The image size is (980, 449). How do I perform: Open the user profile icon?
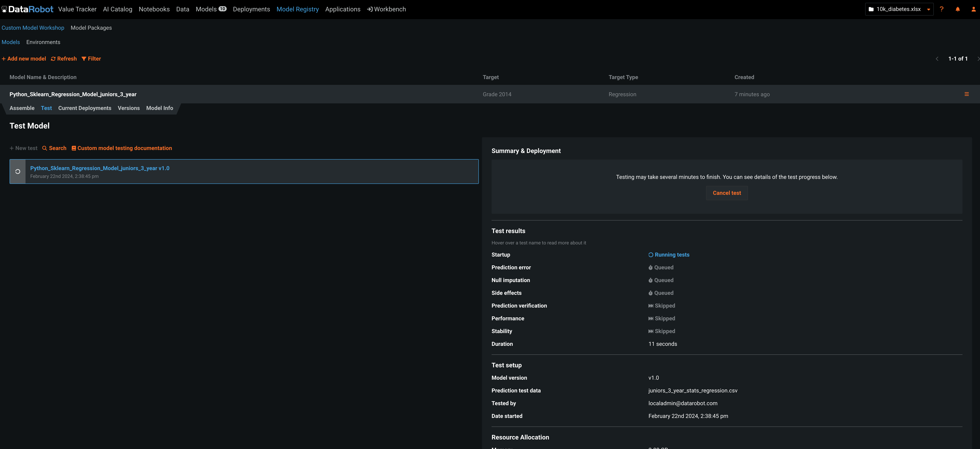pyautogui.click(x=974, y=9)
